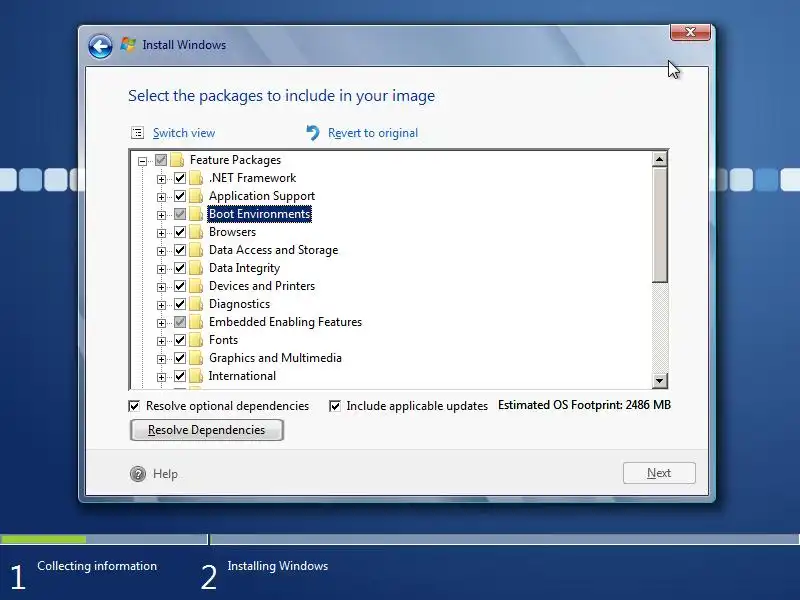Image resolution: width=800 pixels, height=600 pixels.
Task: Click the package list scroll down arrow
Action: (659, 381)
